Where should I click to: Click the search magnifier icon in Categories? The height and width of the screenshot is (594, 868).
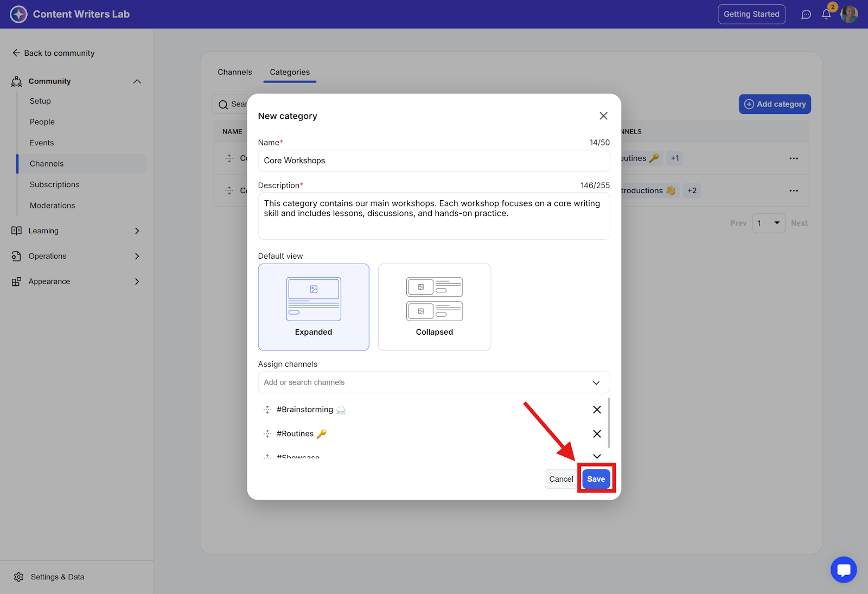pyautogui.click(x=223, y=105)
